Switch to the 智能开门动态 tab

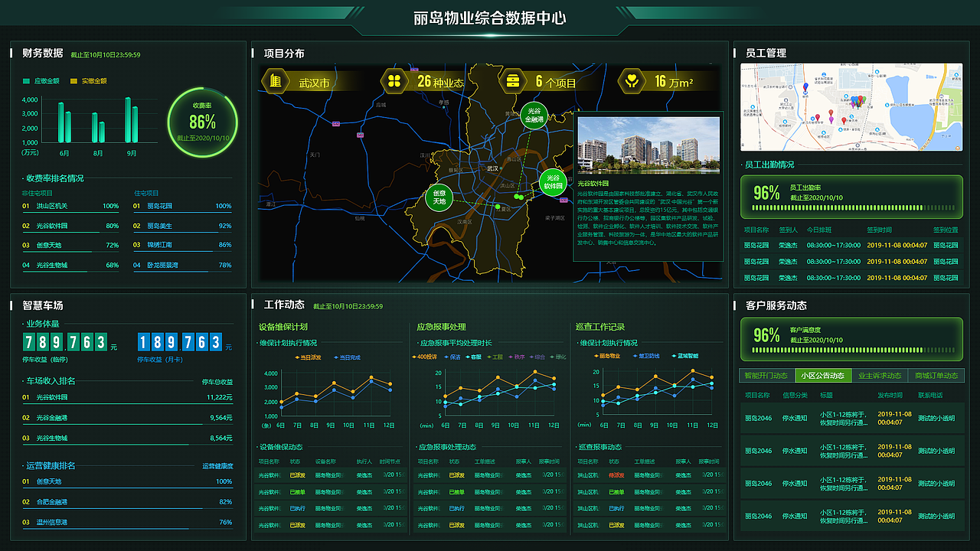(x=766, y=376)
